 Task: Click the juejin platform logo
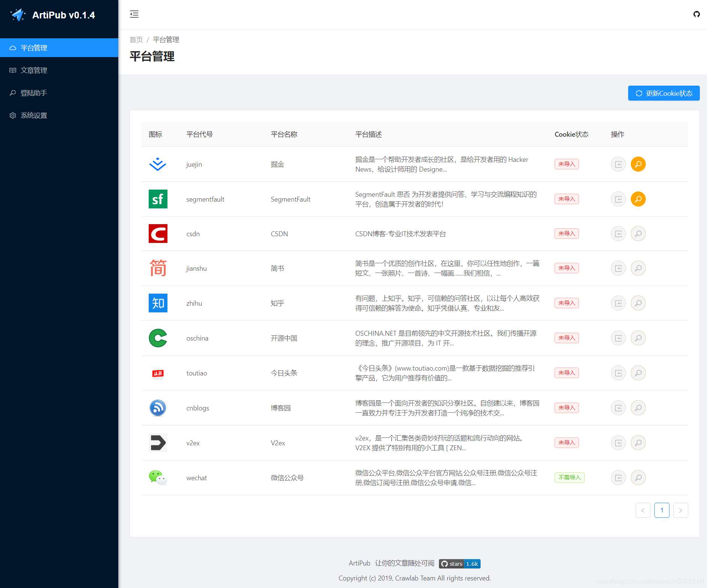click(x=158, y=164)
